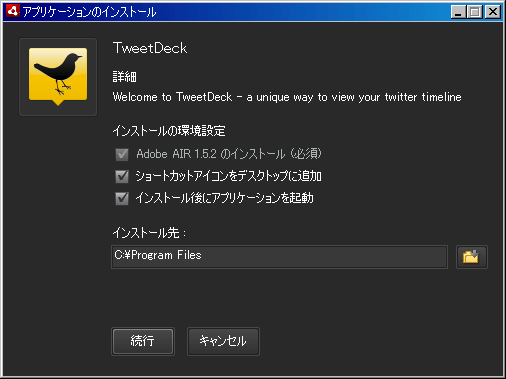Viewport: 506px width, 379px height.
Task: Uncheck the add desktop shortcut icon option
Action: point(122,176)
